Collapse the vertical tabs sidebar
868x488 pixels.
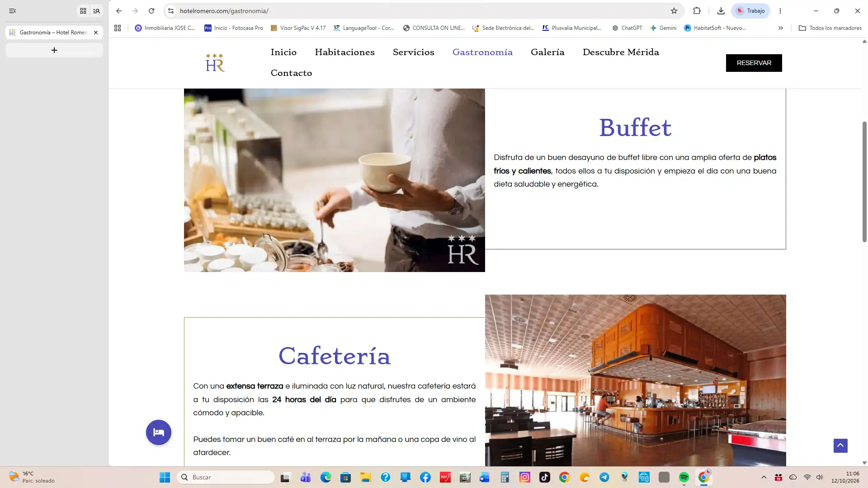click(13, 11)
